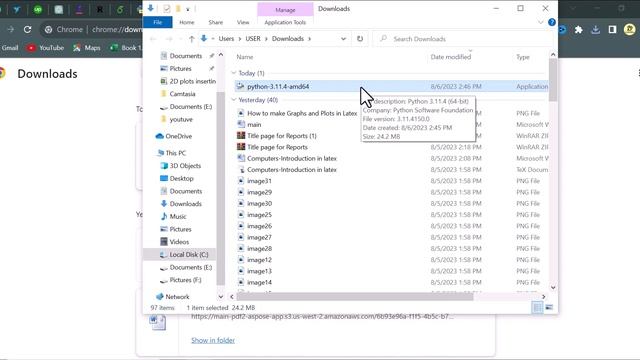Select Videos in navigation pane
Viewport: 640px width, 360px height.
pos(179,242)
